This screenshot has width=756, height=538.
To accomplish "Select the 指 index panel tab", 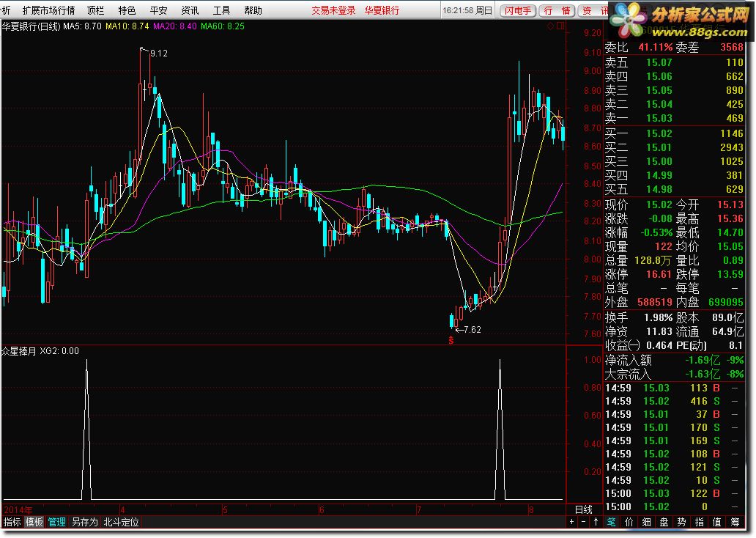I will pyautogui.click(x=699, y=522).
